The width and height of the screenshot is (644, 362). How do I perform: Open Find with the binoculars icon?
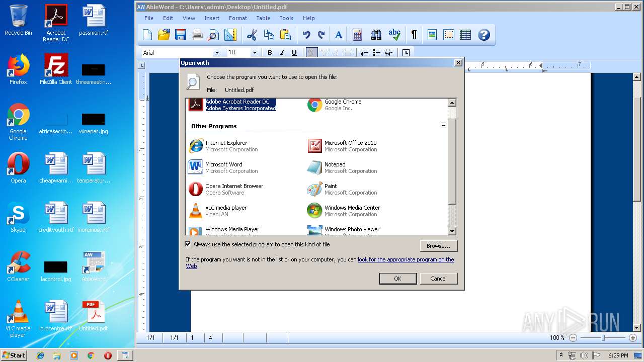pyautogui.click(x=376, y=35)
